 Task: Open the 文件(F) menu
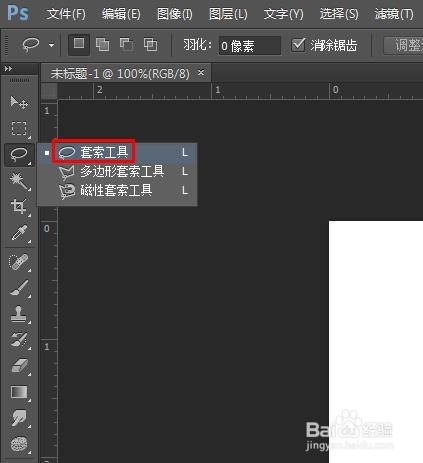click(66, 14)
